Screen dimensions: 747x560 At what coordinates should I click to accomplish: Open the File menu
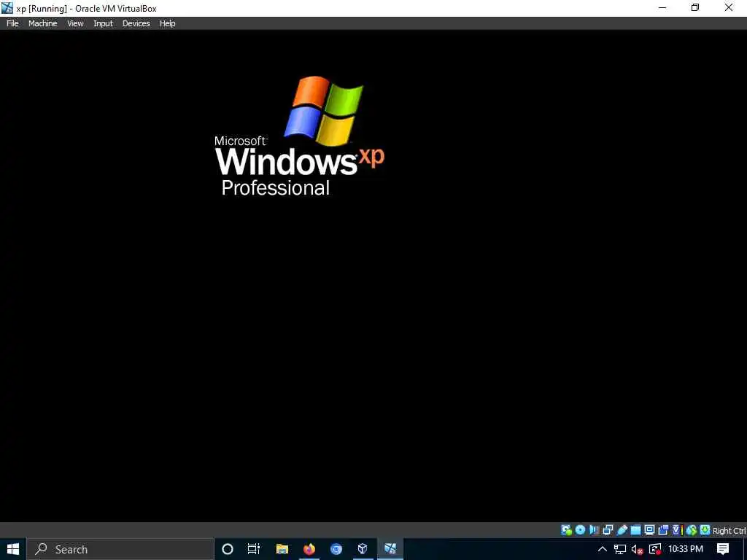click(x=12, y=23)
